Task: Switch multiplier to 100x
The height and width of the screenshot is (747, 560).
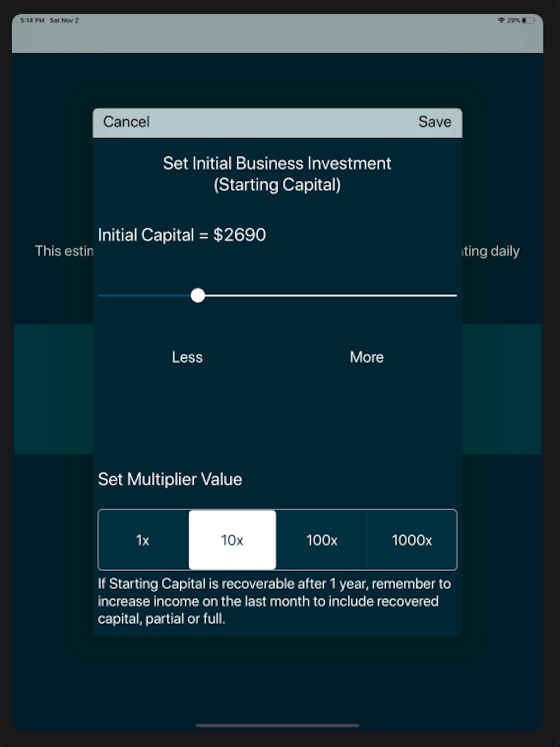Action: (x=321, y=540)
